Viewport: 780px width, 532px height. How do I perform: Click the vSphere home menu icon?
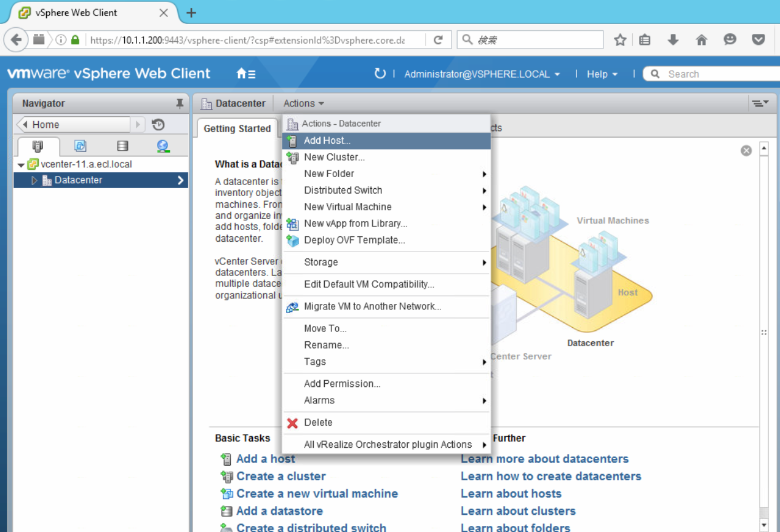pos(246,74)
